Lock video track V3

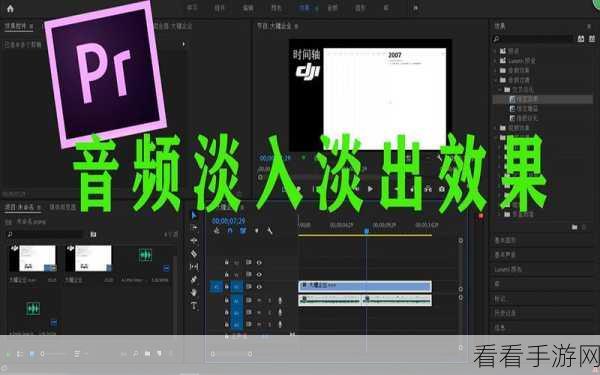227,262
